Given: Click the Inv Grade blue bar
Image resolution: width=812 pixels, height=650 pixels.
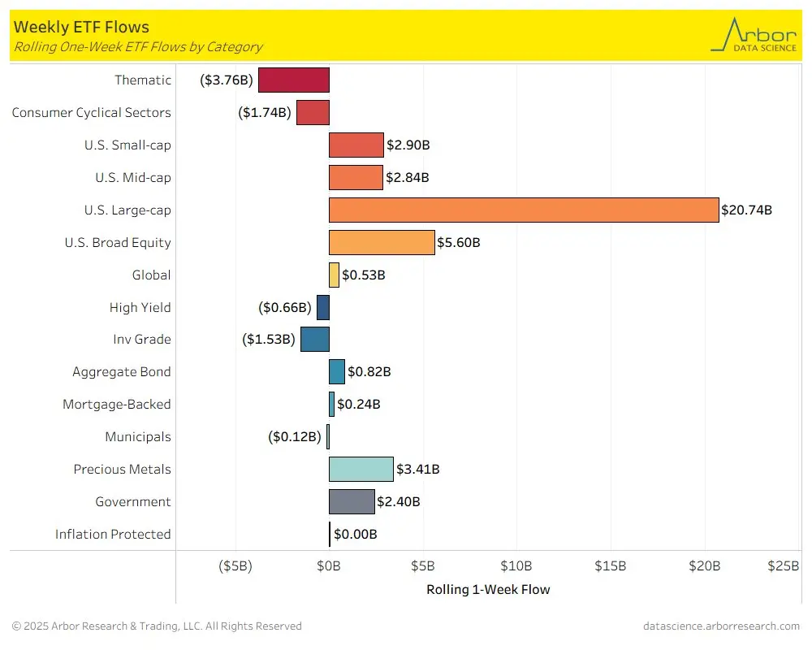Looking at the screenshot, I should 315,339.
